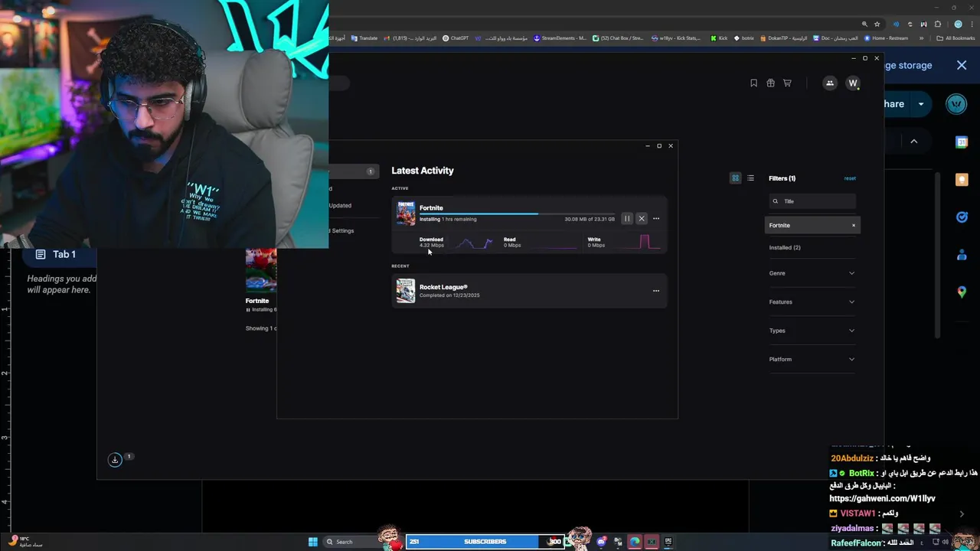The width and height of the screenshot is (980, 551).
Task: Collapse the side panel chevron
Action: [913, 142]
